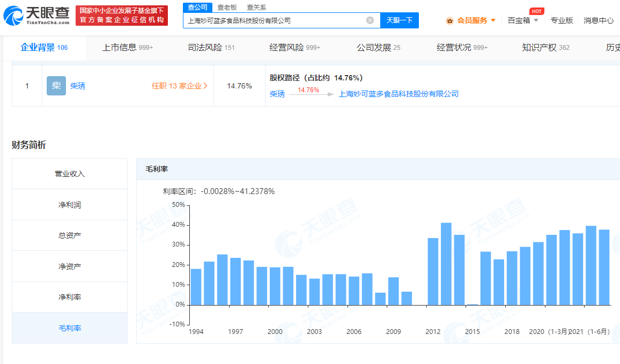The image size is (620, 364).
Task: Click the 毛利率 chart panel title
Action: 157,169
